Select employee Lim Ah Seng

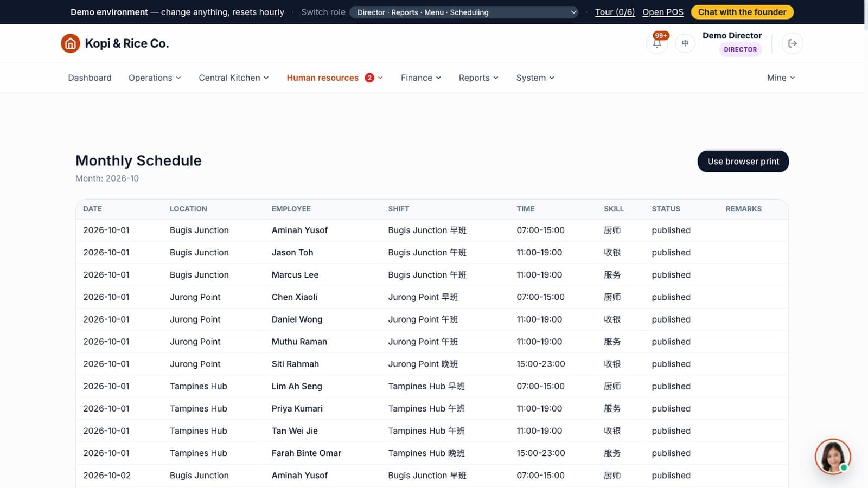point(297,386)
